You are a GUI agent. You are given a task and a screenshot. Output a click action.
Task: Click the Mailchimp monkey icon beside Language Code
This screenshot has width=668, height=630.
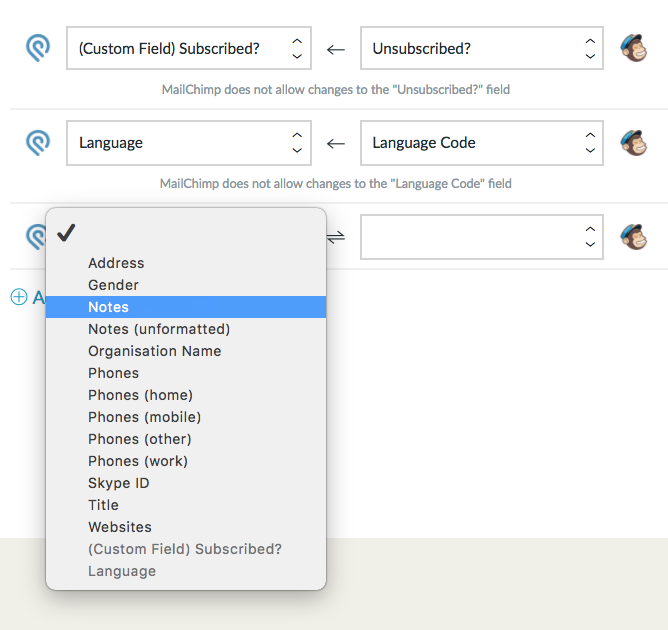coord(633,142)
